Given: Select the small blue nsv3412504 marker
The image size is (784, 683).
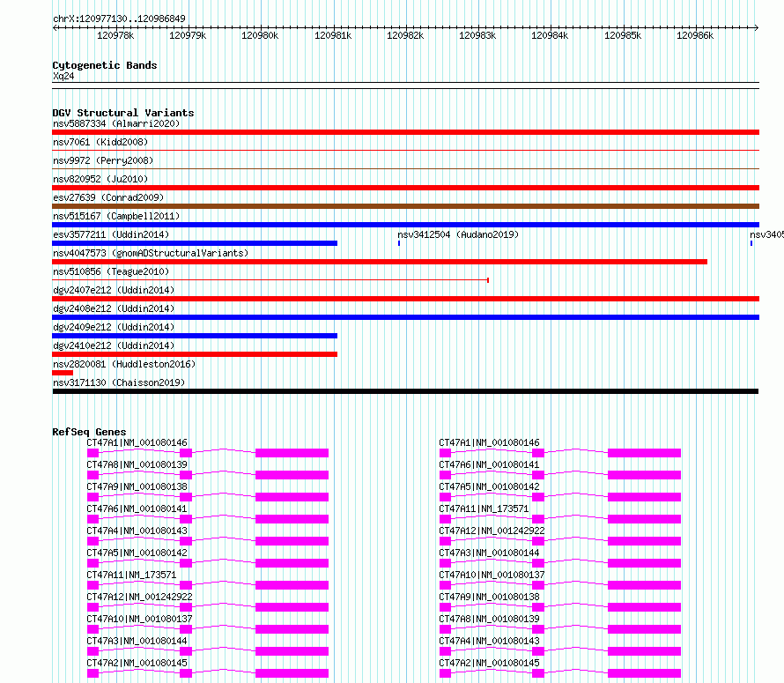Looking at the screenshot, I should pos(399,243).
